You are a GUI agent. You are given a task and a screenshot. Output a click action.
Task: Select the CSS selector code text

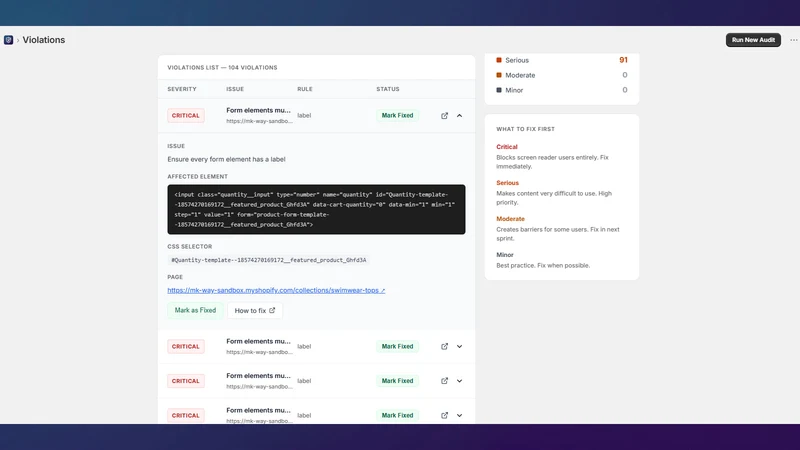pos(268,260)
